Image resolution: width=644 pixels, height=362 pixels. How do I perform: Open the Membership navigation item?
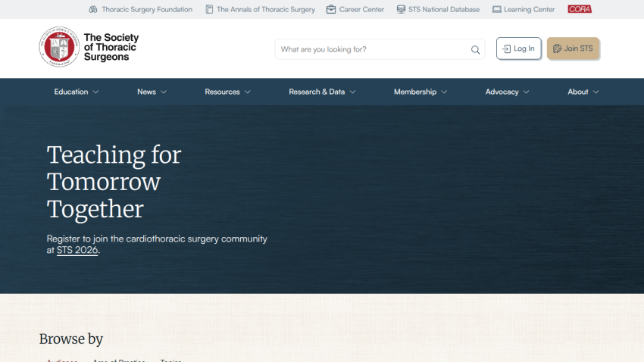coord(415,92)
